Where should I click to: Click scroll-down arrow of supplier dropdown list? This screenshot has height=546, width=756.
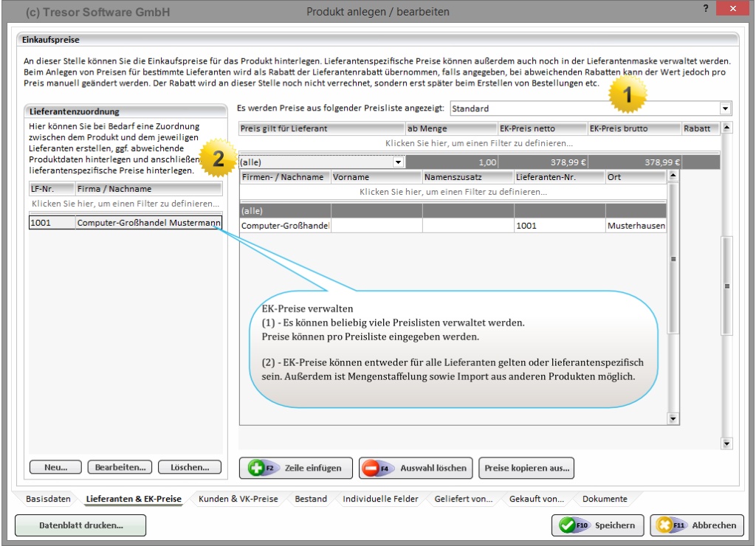[x=672, y=419]
